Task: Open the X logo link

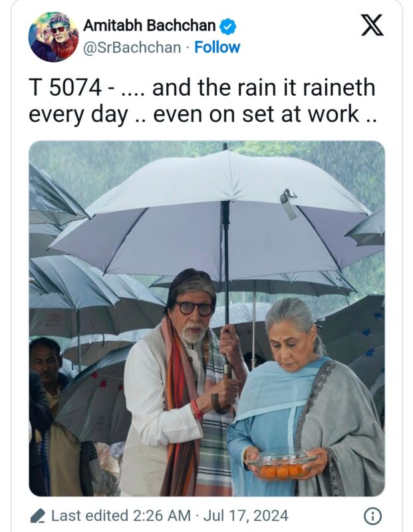Action: 372,25
